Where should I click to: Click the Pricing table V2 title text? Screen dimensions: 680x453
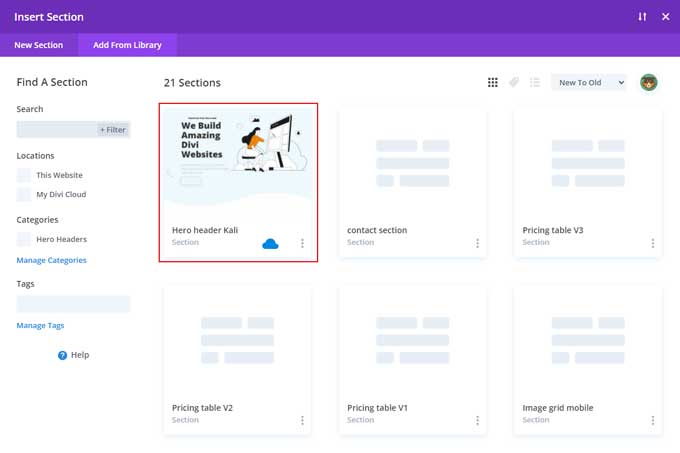(x=202, y=408)
